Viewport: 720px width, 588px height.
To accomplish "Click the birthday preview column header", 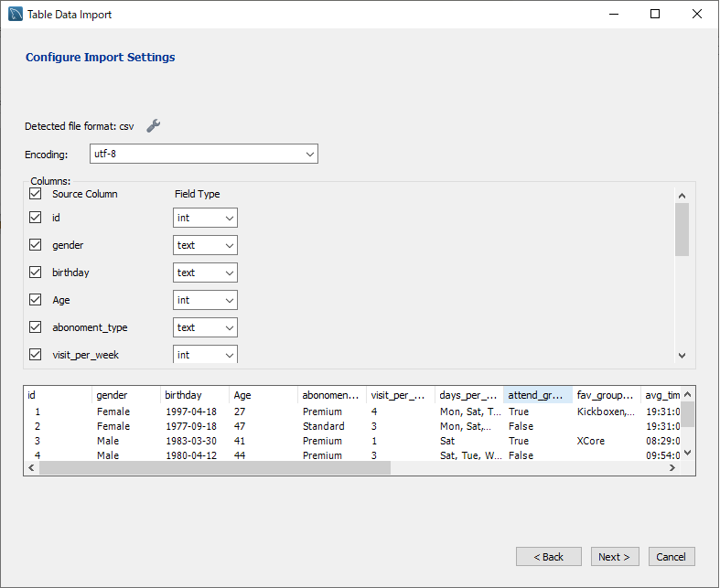I will (x=195, y=395).
